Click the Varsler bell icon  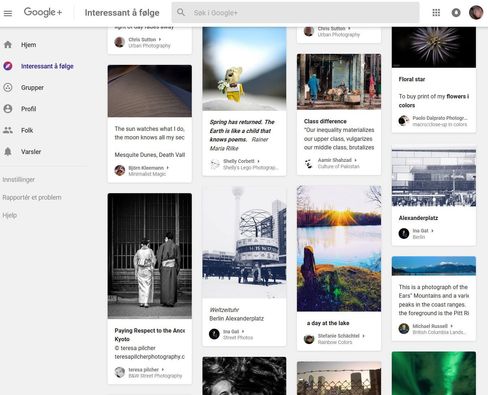click(x=8, y=151)
